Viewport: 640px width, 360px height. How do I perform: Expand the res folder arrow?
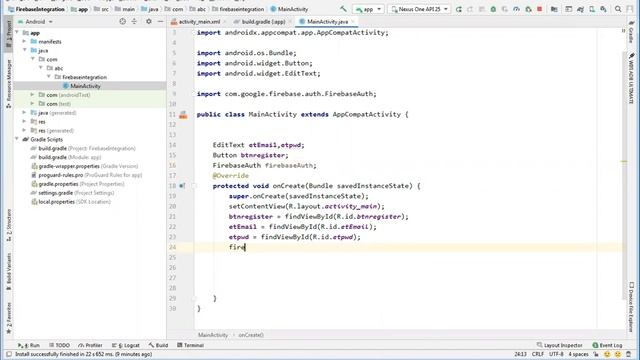point(25,122)
